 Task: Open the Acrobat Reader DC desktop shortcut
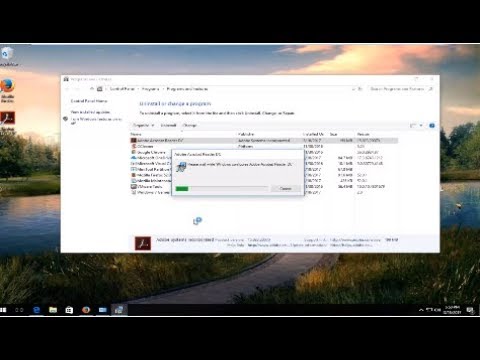(x=8, y=123)
